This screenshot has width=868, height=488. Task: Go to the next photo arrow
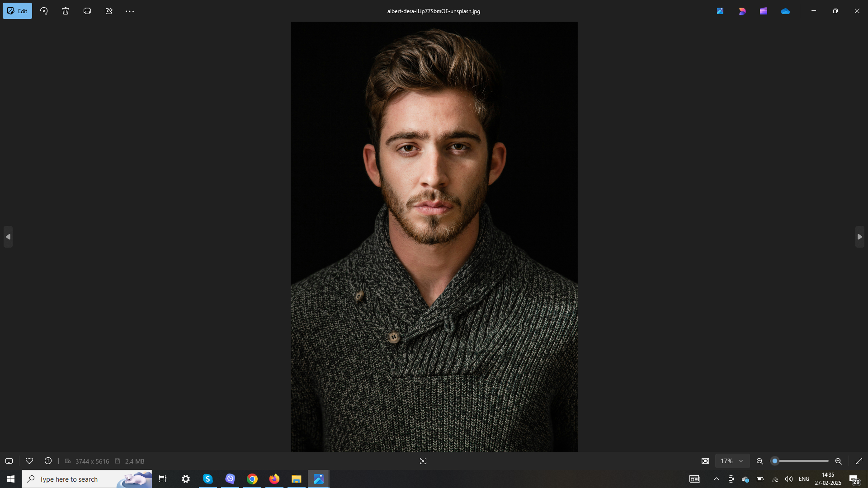[859, 237]
